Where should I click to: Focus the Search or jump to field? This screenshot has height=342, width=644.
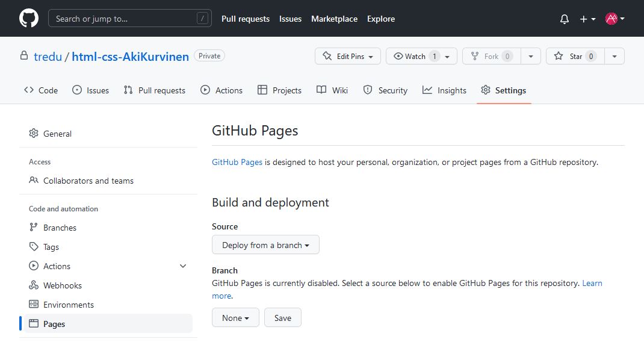tap(130, 19)
